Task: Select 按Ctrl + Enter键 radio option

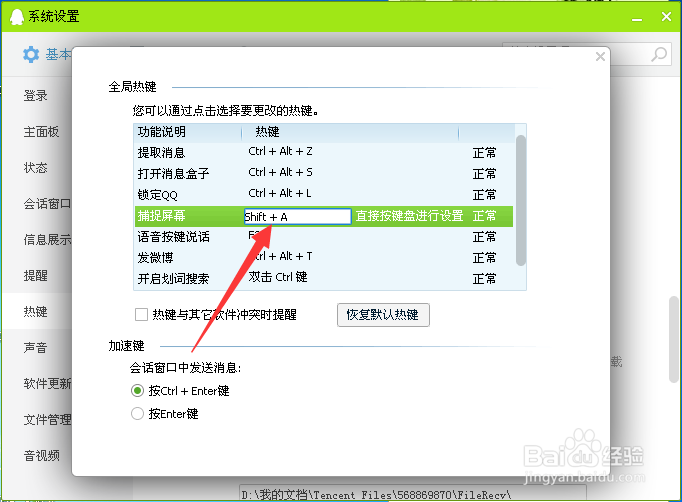Action: [x=137, y=391]
